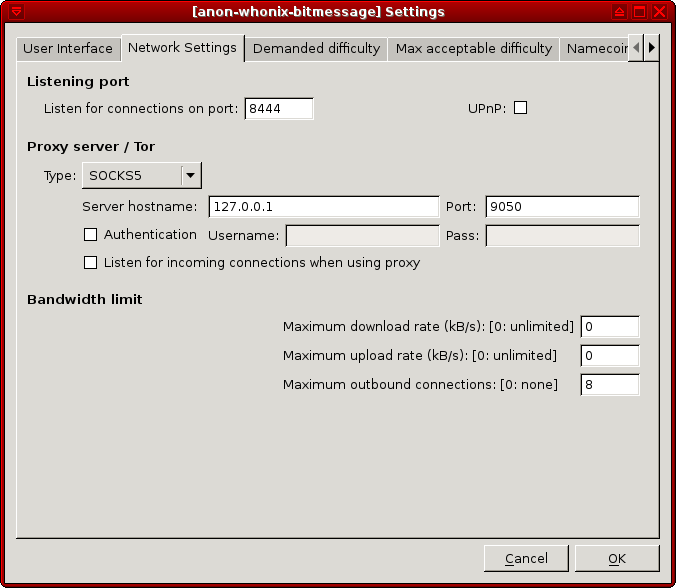676x588 pixels.
Task: Open the proxy Type dropdown
Action: [x=141, y=176]
